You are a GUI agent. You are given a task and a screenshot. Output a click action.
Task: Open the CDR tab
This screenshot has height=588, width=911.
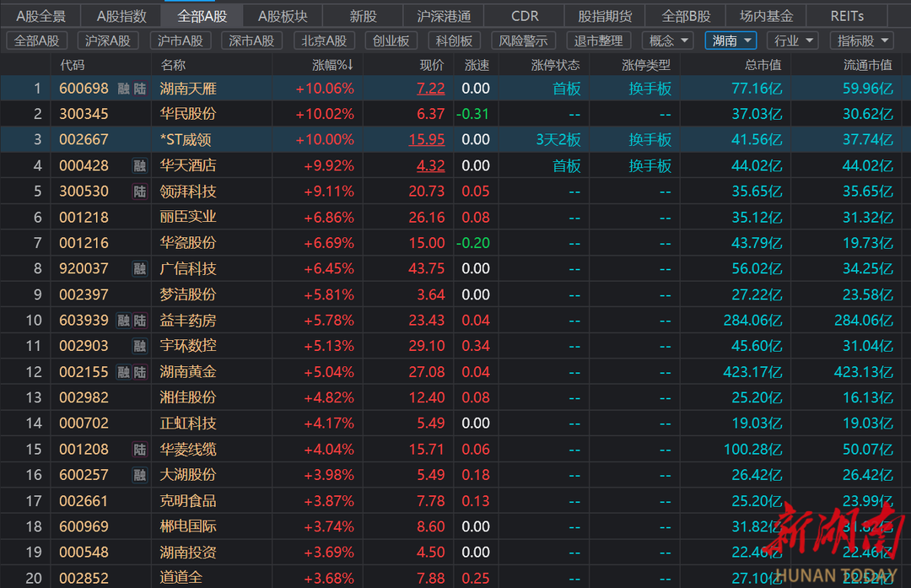point(525,16)
